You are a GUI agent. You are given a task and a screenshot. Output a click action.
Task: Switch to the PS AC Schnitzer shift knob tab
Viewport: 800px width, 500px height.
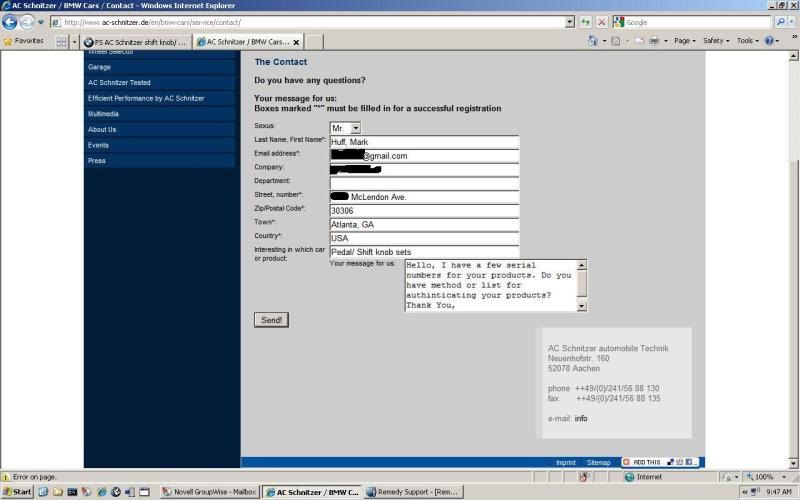(135, 42)
